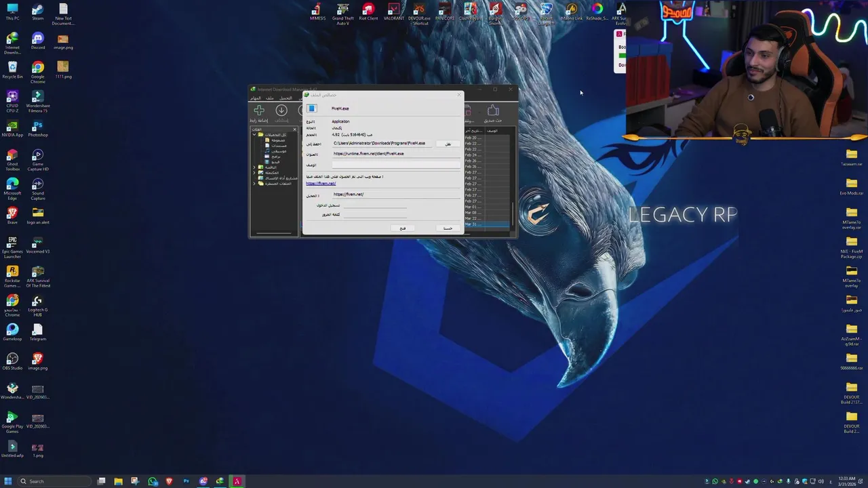Open the Recycle Bin desktop icon
868x488 pixels.
(12, 70)
